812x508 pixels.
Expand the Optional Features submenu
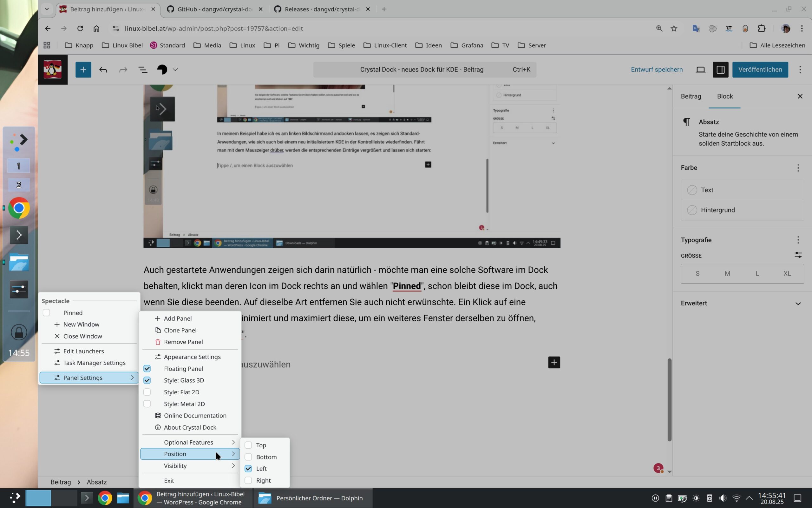190,442
